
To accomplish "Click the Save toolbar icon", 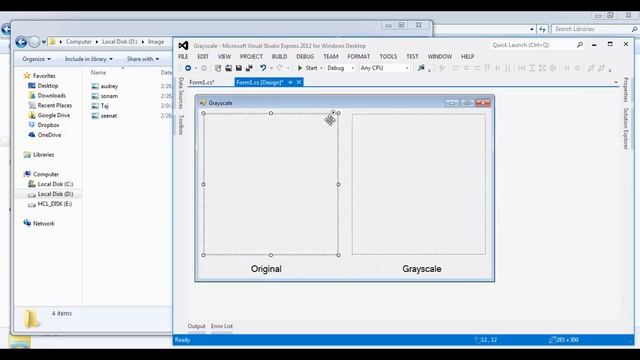I will 239,68.
